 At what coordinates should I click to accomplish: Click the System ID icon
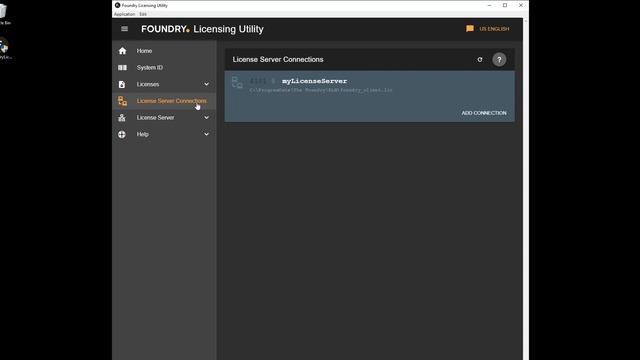coord(122,68)
